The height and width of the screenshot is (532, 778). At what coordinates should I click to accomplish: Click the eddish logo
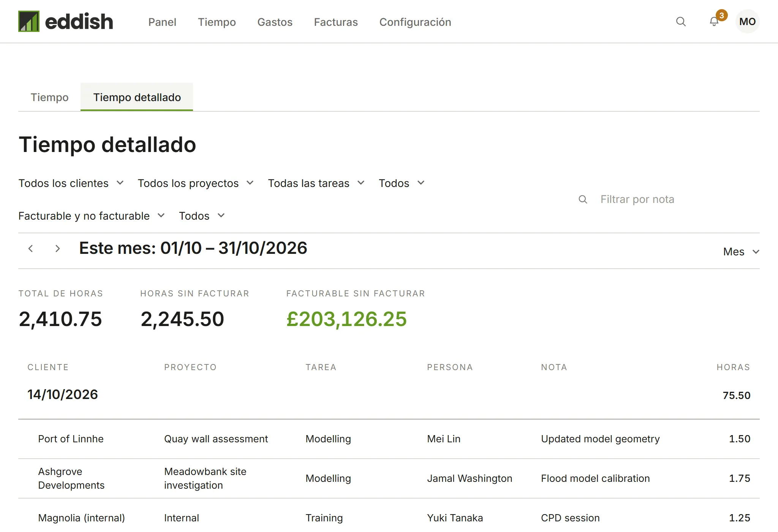[66, 21]
